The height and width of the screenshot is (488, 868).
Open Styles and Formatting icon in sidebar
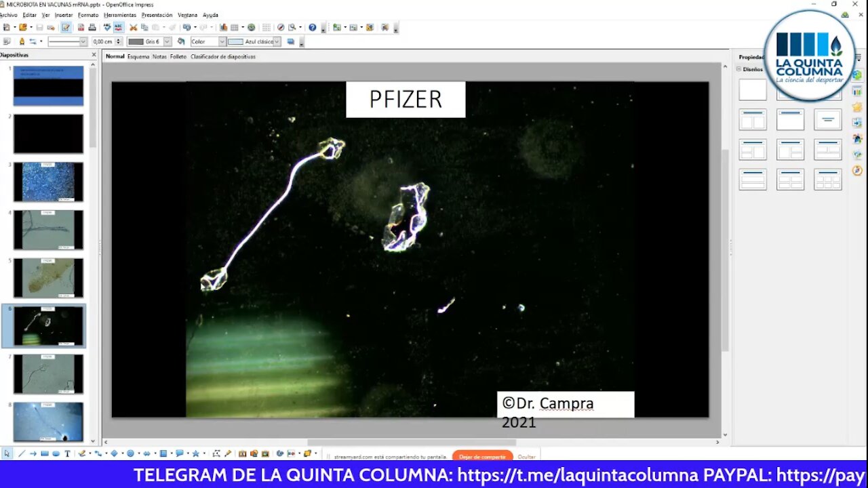click(857, 139)
